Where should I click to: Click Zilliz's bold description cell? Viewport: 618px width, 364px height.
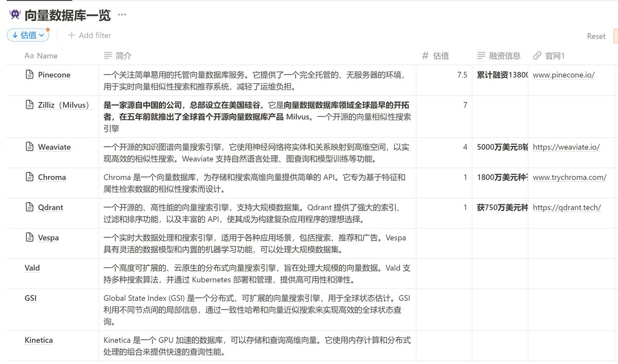coord(257,116)
